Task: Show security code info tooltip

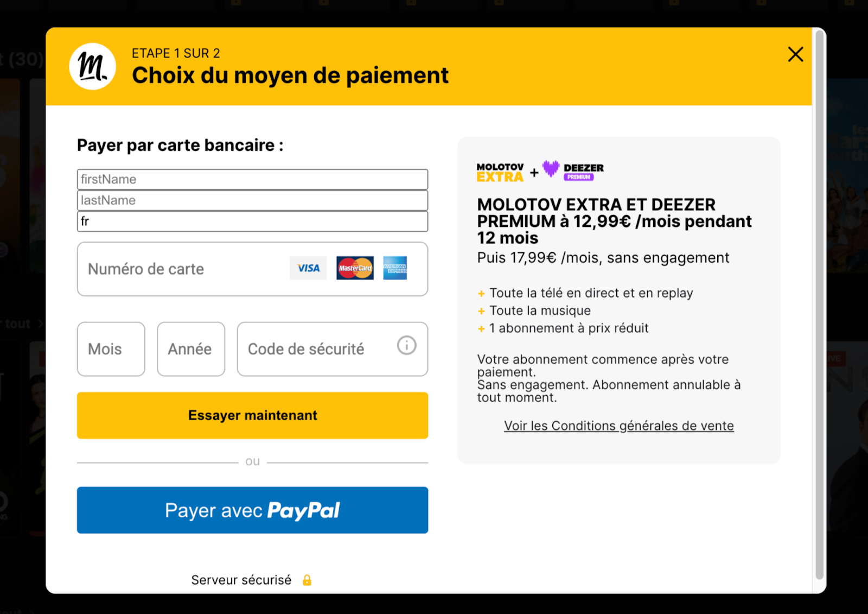Action: tap(406, 345)
